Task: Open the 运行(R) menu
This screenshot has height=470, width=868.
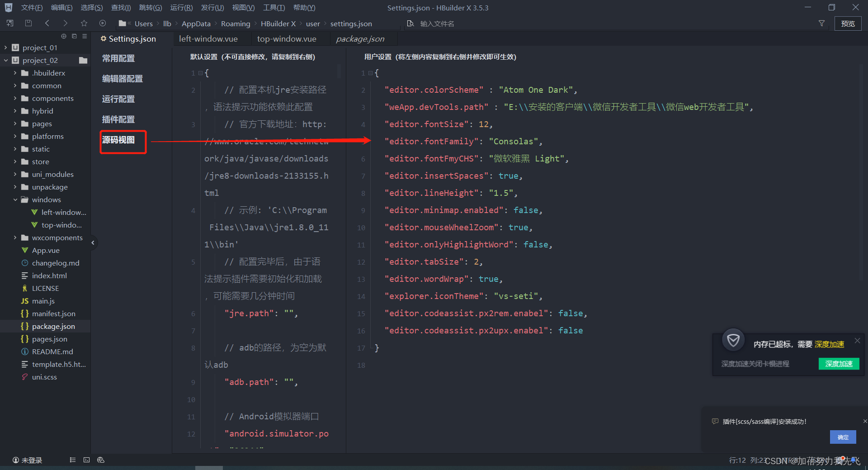Action: tap(181, 8)
